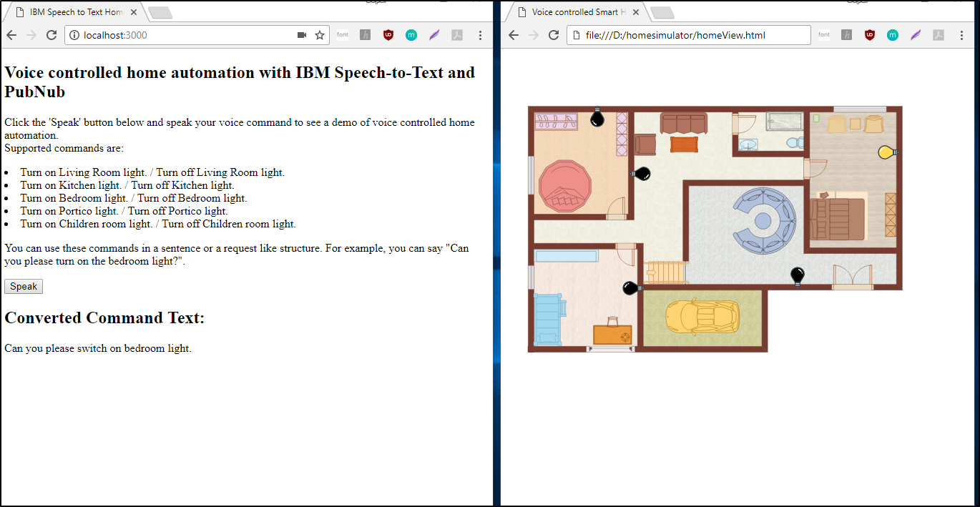
Task: Click the lit yellow bedroom light bulb
Action: pos(888,152)
